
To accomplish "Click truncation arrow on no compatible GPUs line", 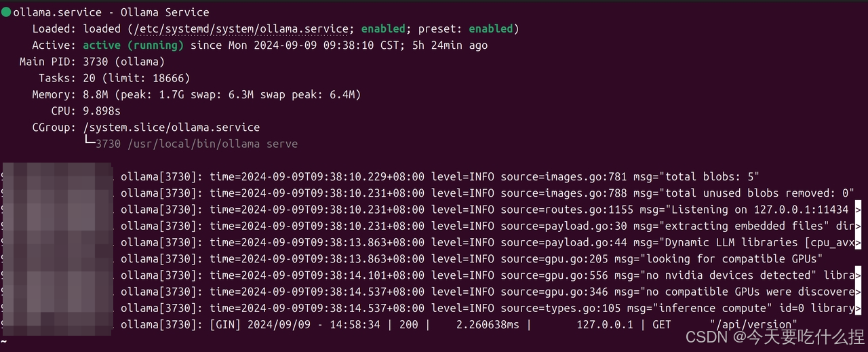I will pos(858,292).
